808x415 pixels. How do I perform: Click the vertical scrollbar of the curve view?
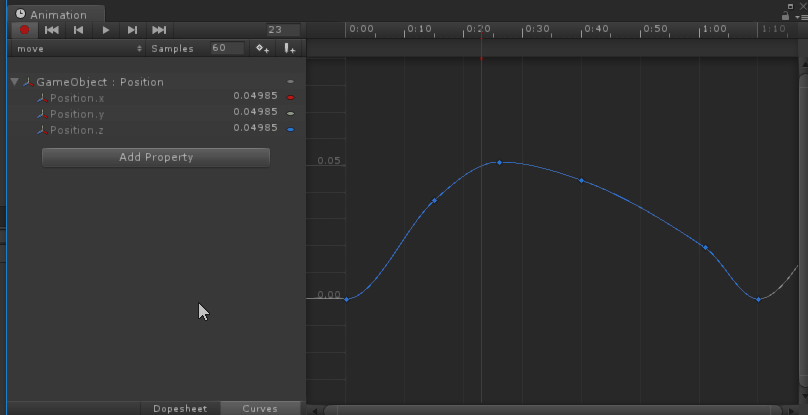coord(803,229)
